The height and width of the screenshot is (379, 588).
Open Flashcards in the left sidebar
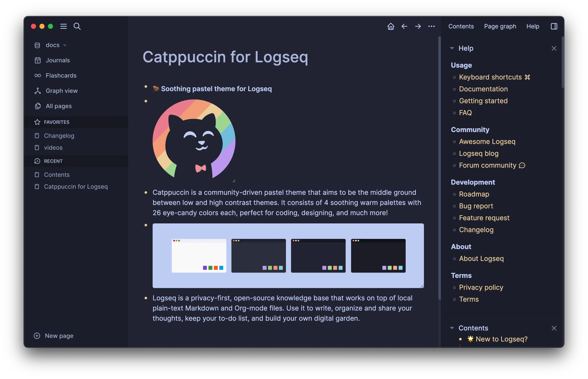tap(61, 75)
